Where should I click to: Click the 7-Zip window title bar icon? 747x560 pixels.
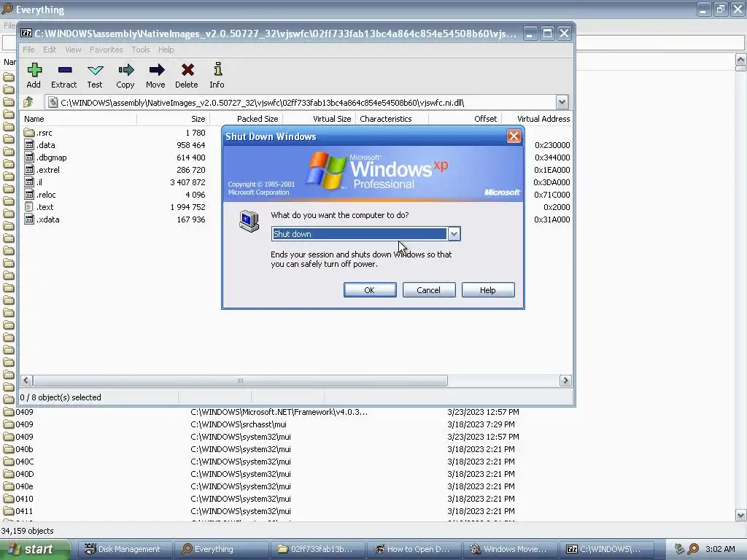tap(26, 34)
